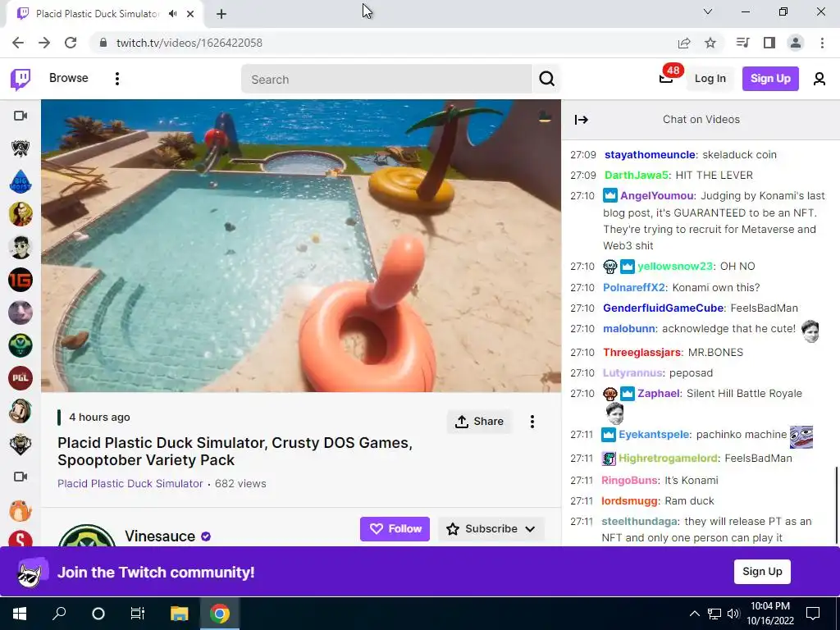The image size is (840, 630).
Task: Open Chrome profile avatar icon
Action: pos(796,43)
